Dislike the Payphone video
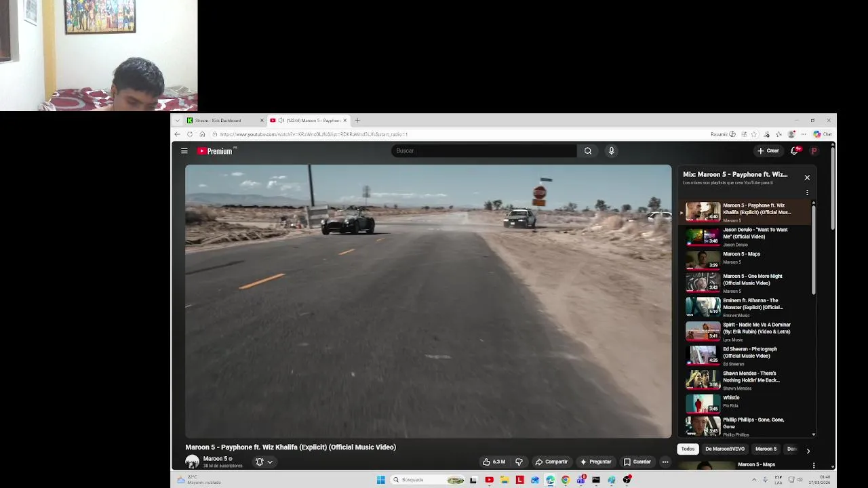The width and height of the screenshot is (868, 488). coord(519,462)
